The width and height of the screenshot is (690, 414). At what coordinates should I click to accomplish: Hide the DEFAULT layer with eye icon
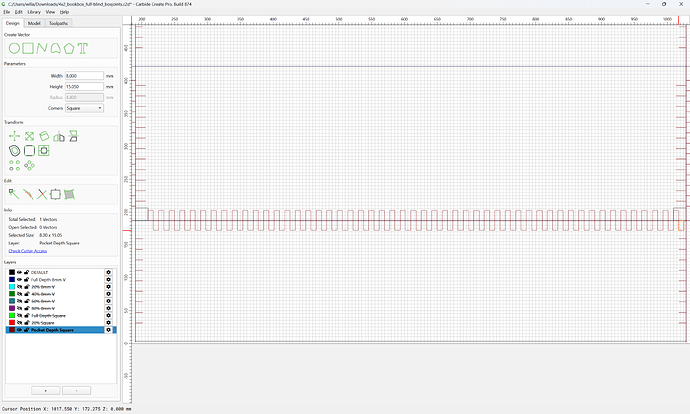19,272
